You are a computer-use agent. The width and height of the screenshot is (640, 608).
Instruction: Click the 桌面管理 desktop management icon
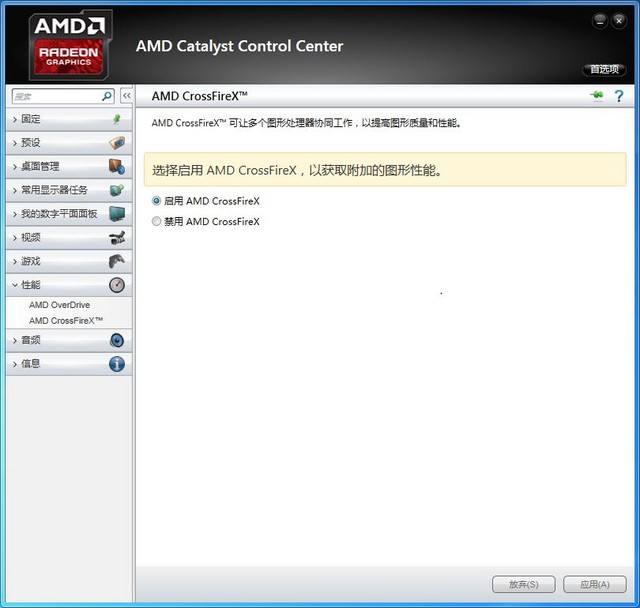(117, 166)
